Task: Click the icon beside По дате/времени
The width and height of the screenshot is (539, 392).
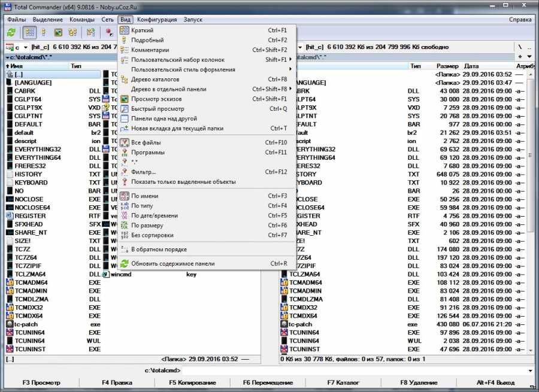Action: point(125,216)
